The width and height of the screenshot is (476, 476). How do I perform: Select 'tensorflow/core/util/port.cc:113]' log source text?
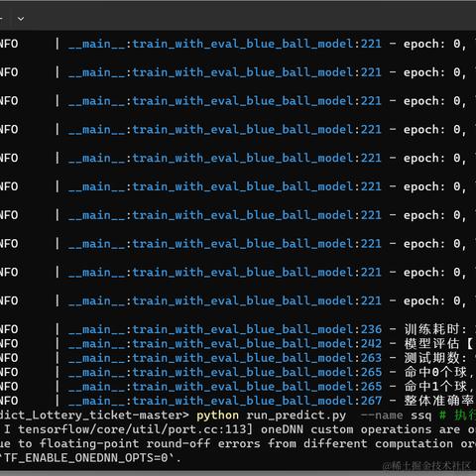click(136, 429)
